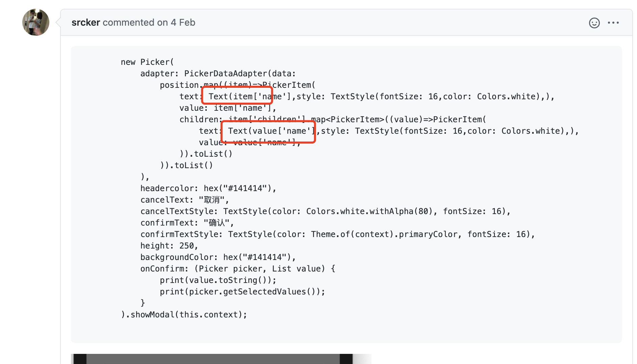The width and height of the screenshot is (637, 364).
Task: Click the showModal(this.context) line in the code
Action: [184, 314]
